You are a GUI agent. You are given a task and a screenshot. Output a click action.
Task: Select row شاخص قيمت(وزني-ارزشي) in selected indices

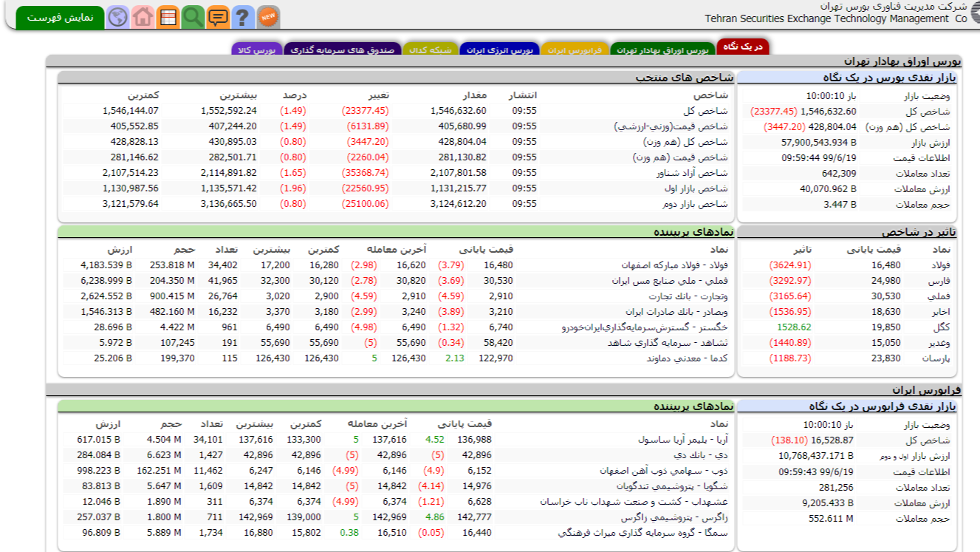[395, 126]
